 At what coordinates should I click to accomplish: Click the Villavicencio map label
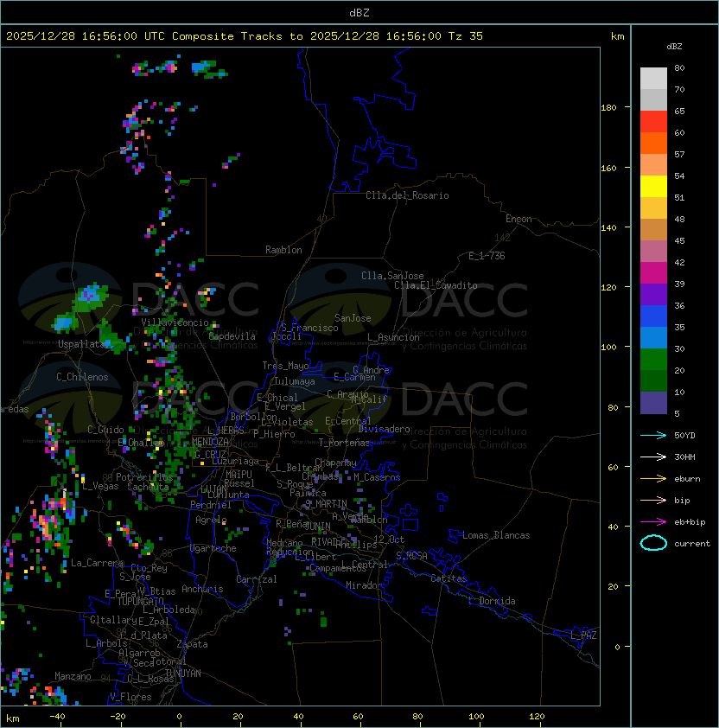point(175,322)
